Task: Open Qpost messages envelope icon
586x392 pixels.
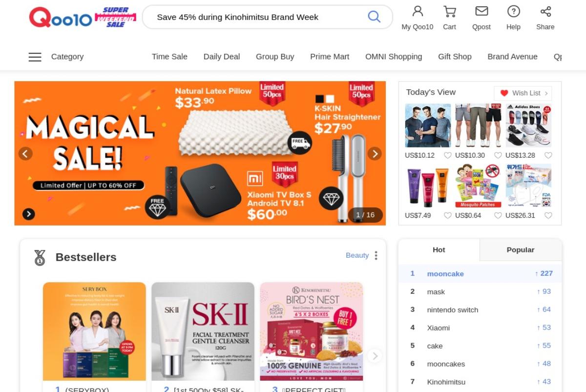Action: 481,11
